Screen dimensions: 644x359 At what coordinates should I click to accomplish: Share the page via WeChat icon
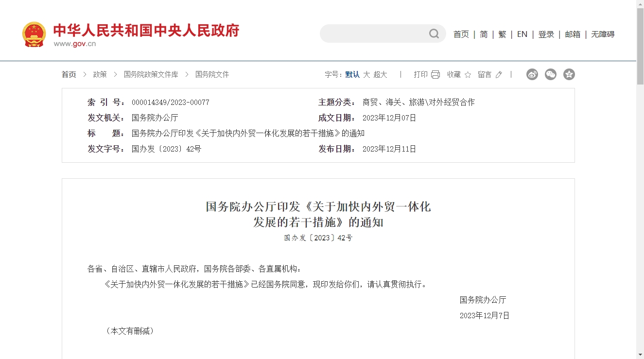[551, 74]
